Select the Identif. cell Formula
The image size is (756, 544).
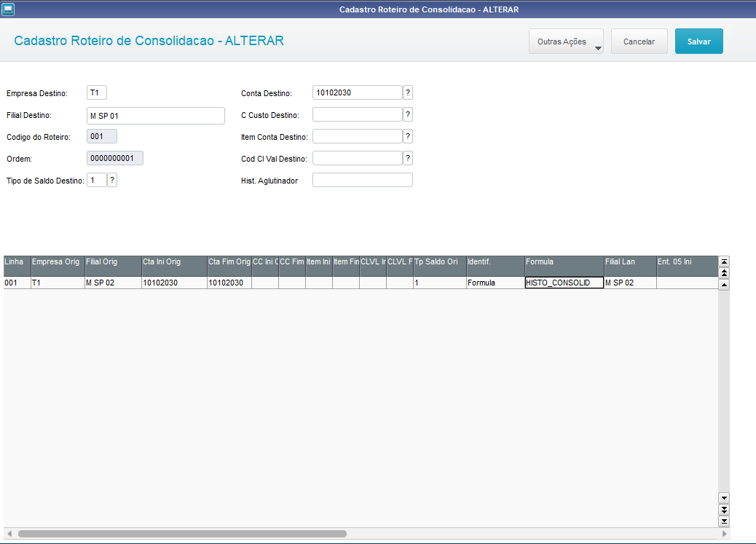[496, 283]
